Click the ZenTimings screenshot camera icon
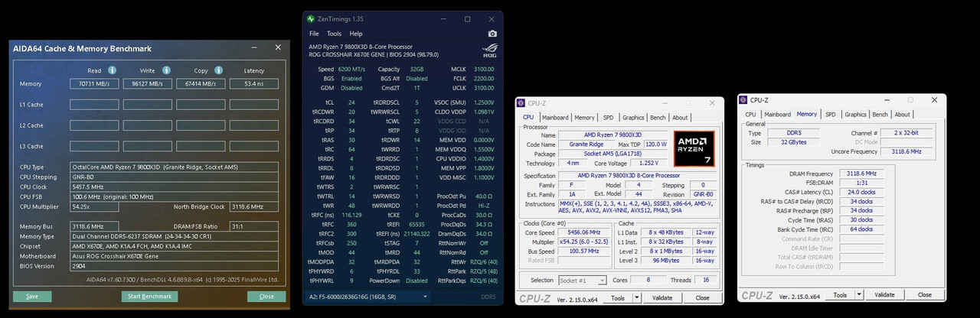Image resolution: width=980 pixels, height=318 pixels. pos(492,34)
